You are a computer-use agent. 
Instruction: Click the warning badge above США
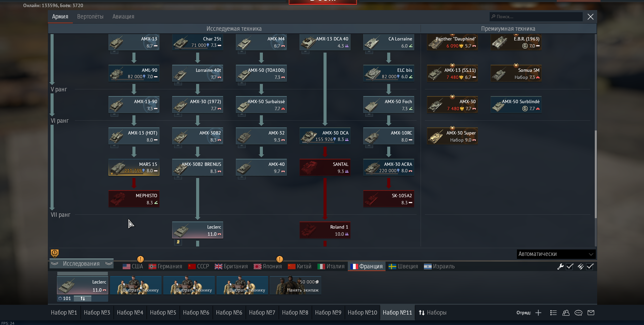141,259
